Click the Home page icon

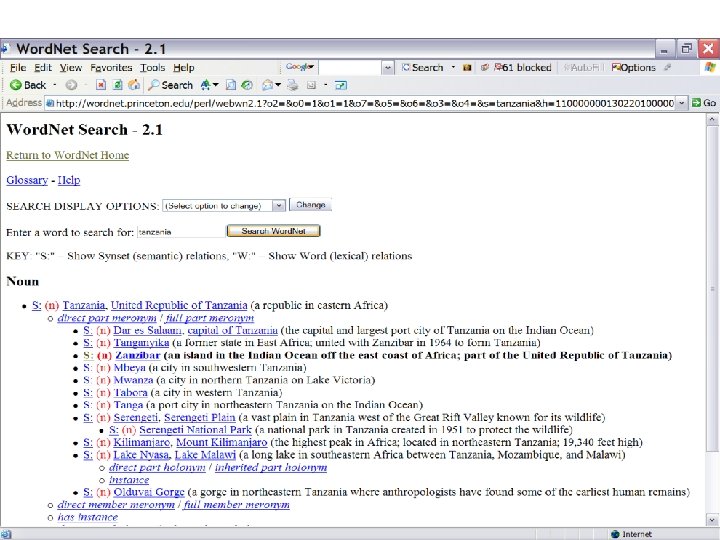coord(134,85)
